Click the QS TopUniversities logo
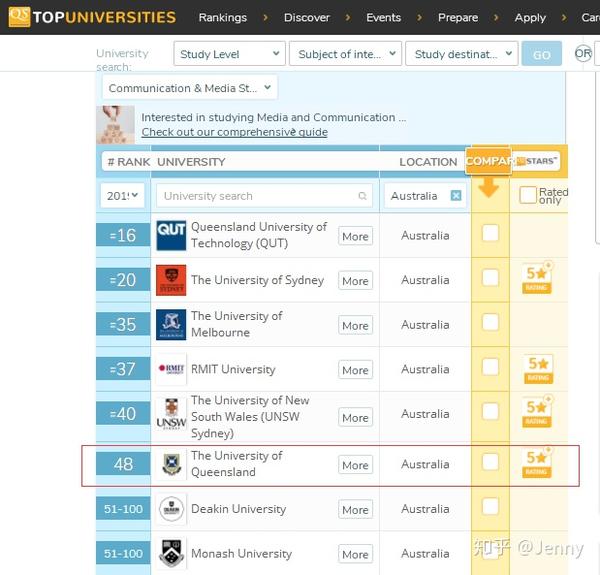 tap(92, 17)
